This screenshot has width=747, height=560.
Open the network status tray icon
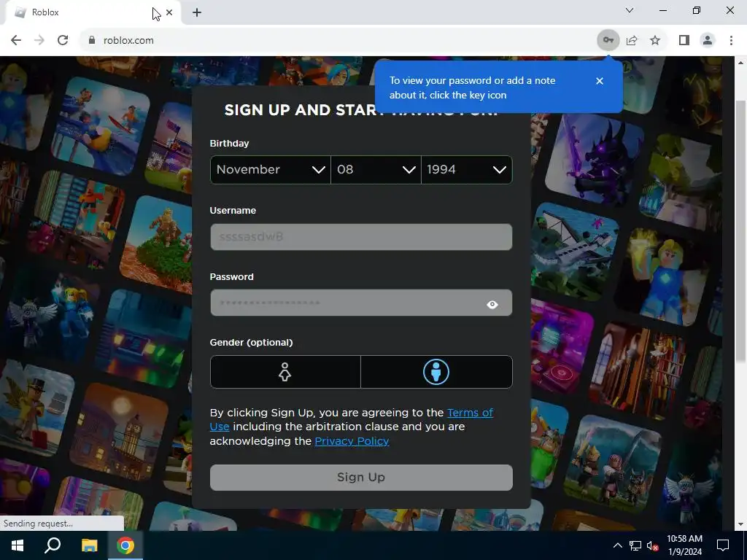635,545
